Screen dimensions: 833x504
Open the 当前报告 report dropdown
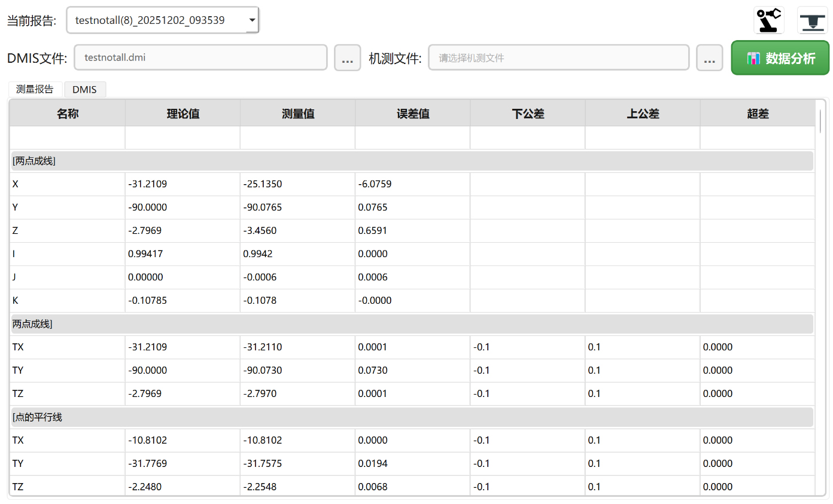click(x=162, y=20)
